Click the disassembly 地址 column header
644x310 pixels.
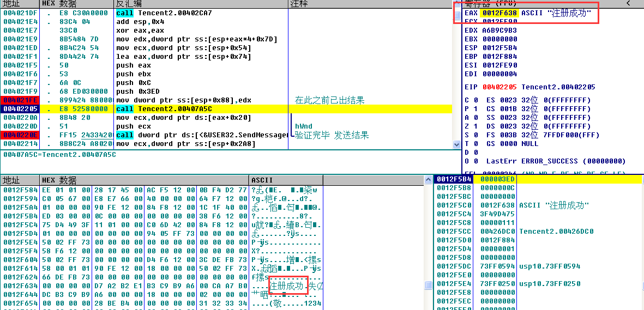(20, 4)
